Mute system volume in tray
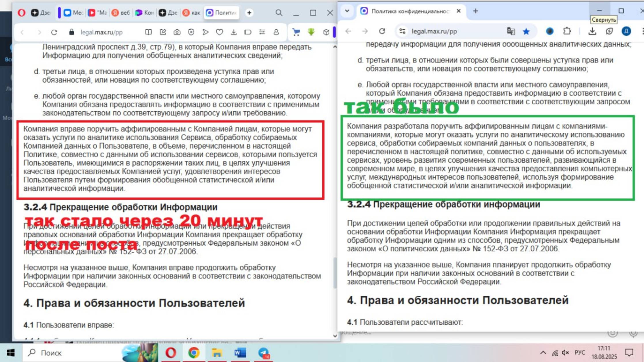Image resolution: width=644 pixels, height=362 pixels. 565,353
